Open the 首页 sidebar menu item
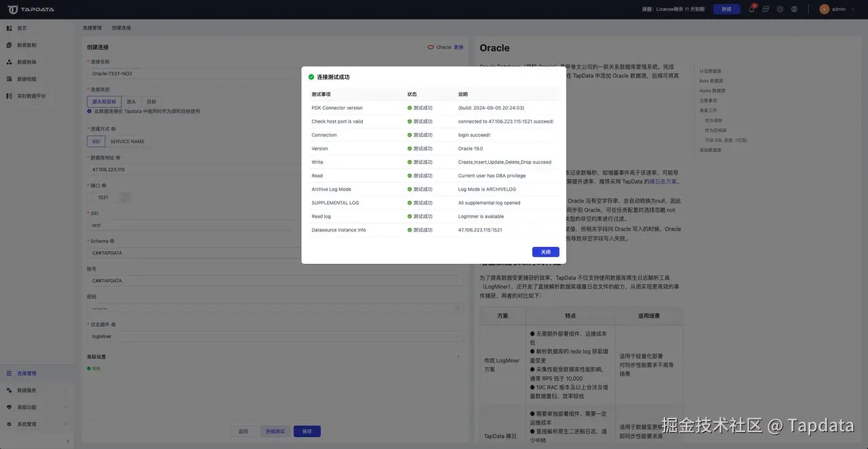Screen dimensions: 868x449 click(37, 28)
